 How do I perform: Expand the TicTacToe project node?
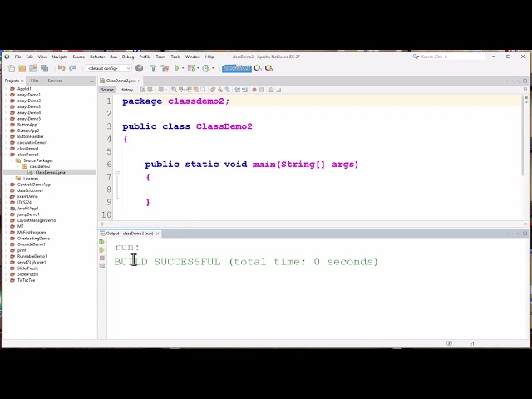coord(6,280)
